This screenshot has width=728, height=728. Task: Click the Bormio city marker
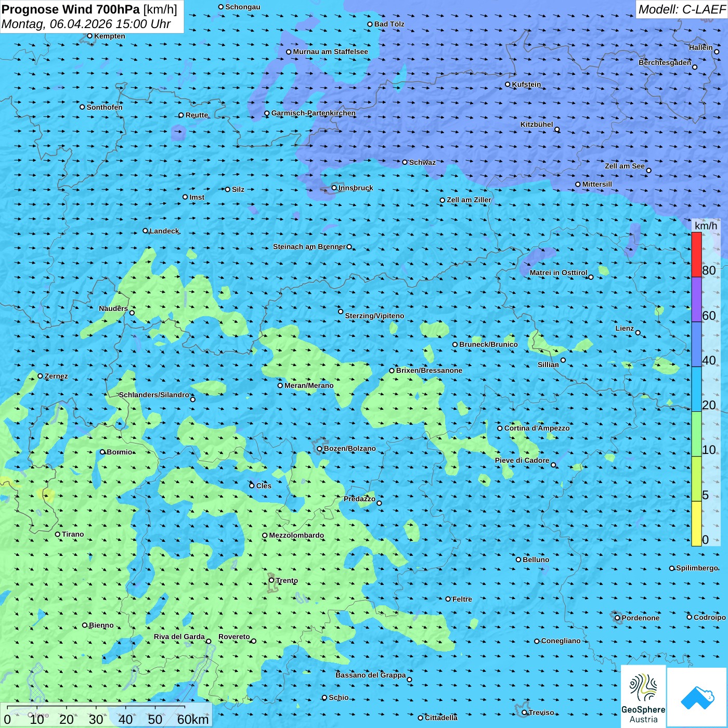click(x=102, y=452)
